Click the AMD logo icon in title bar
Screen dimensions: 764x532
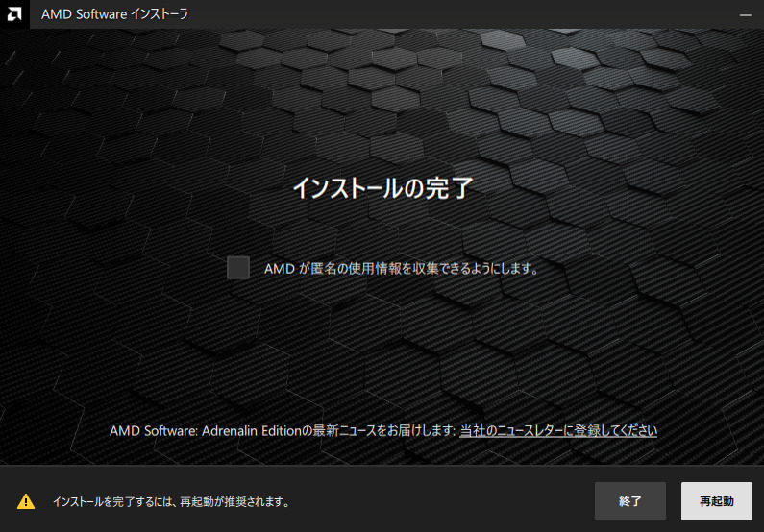tap(14, 14)
